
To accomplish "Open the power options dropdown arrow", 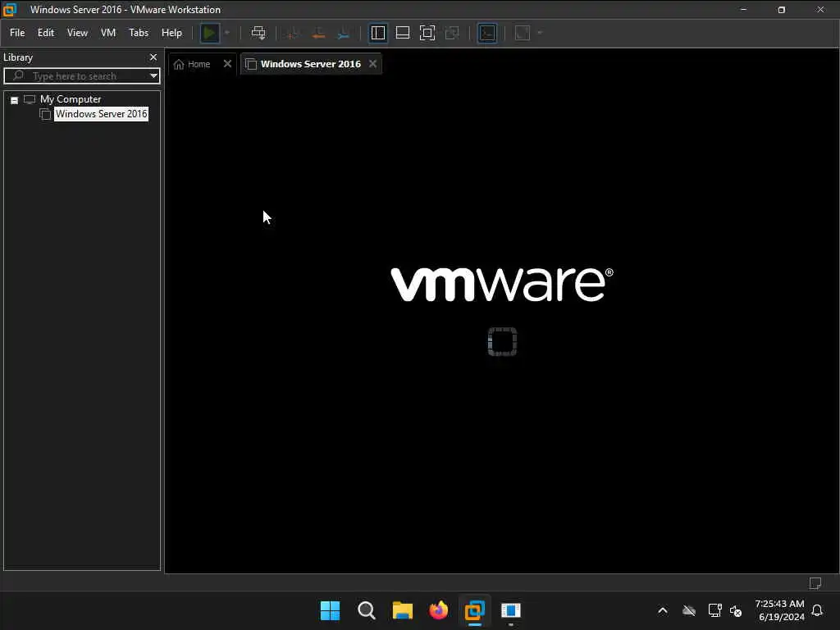I will tap(227, 33).
